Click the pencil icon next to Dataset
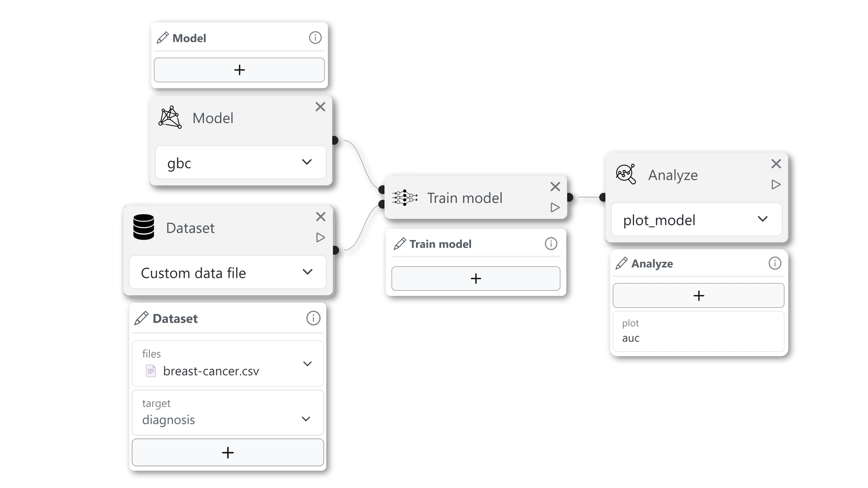868x488 pixels. 141,318
